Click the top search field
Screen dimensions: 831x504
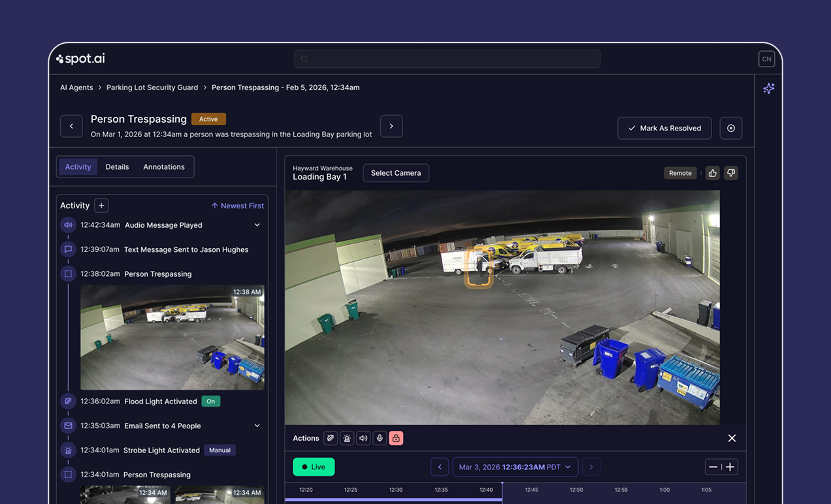(447, 59)
